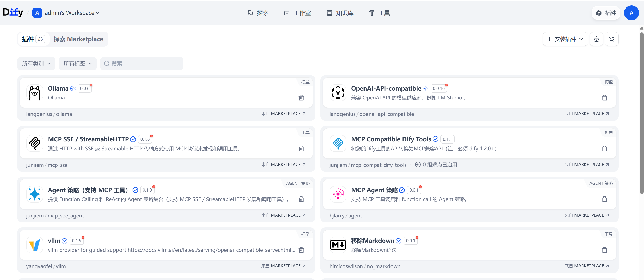Open OpenAI-API-compatible's MARKETPLACE link
Viewport: 644px width, 280px height.
(587, 114)
